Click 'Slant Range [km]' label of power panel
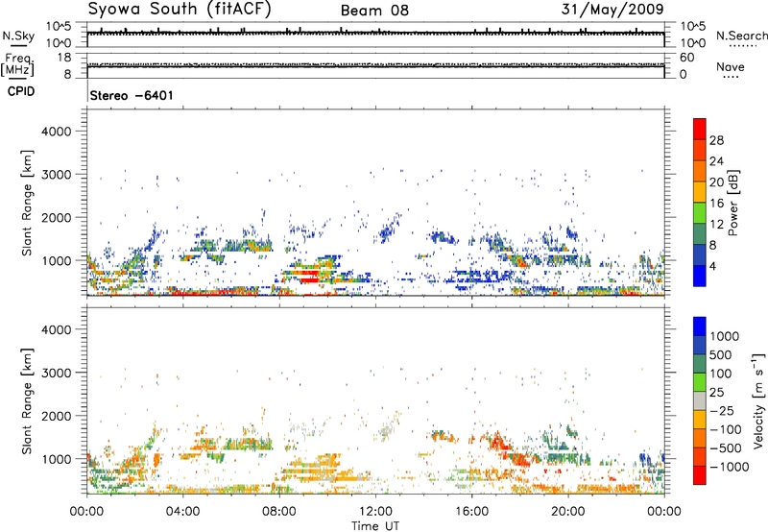 click(x=27, y=203)
